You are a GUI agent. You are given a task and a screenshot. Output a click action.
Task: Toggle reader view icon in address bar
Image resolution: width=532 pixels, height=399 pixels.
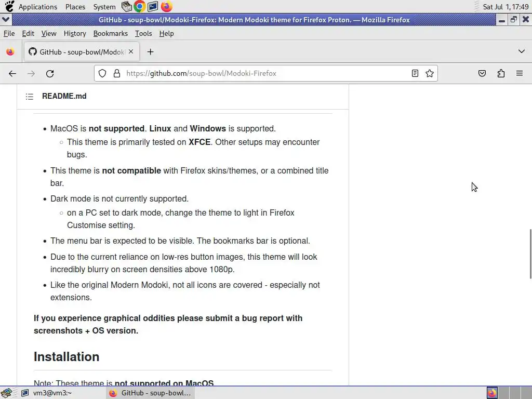(415, 73)
